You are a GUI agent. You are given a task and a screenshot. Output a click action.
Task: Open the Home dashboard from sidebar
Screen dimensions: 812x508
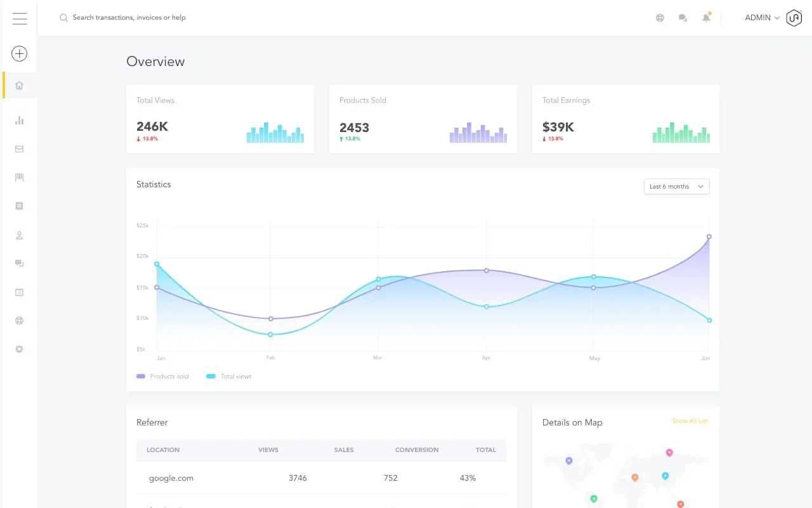click(19, 84)
